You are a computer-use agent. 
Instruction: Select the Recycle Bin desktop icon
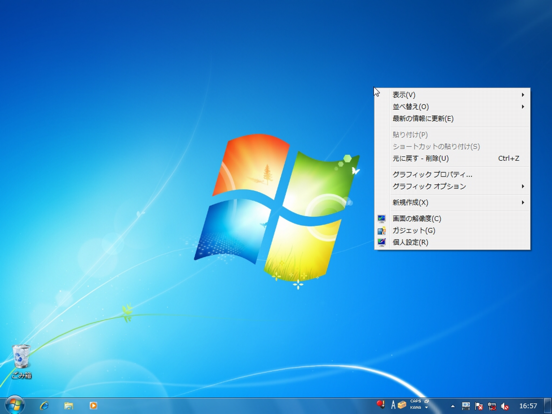(21, 362)
